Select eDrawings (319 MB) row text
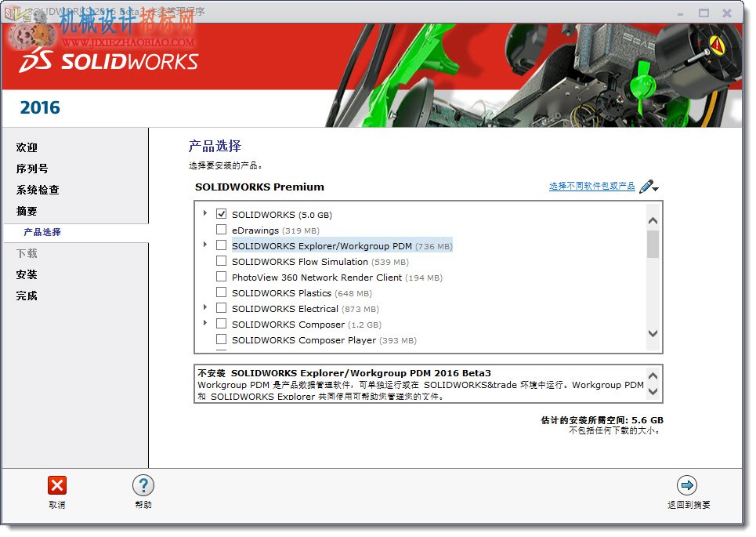The height and width of the screenshot is (537, 756). [x=275, y=230]
